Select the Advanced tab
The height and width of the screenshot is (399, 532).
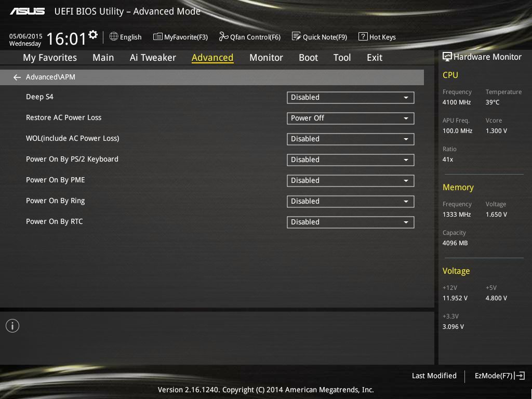[x=212, y=58]
